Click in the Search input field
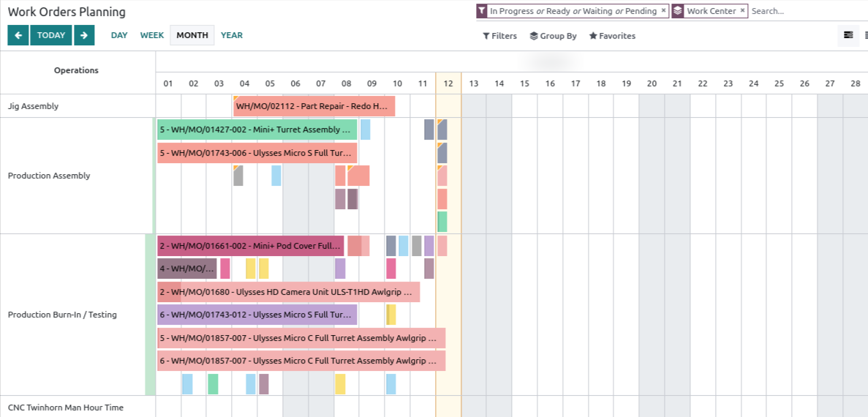The height and width of the screenshot is (417, 868). pyautogui.click(x=804, y=11)
